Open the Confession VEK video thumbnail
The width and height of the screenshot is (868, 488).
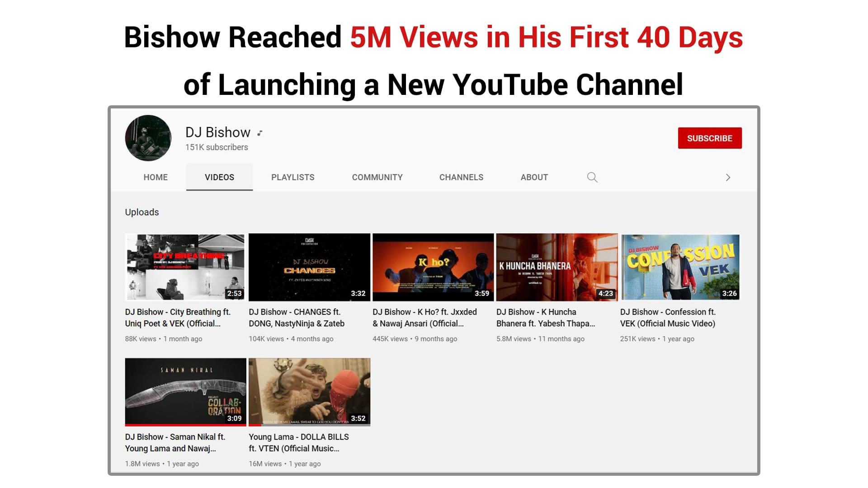(x=680, y=267)
